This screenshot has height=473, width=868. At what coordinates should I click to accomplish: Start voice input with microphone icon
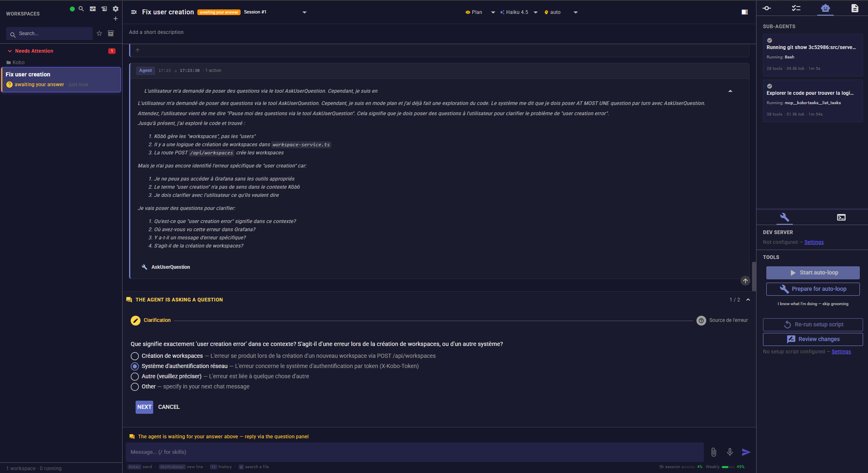point(730,452)
